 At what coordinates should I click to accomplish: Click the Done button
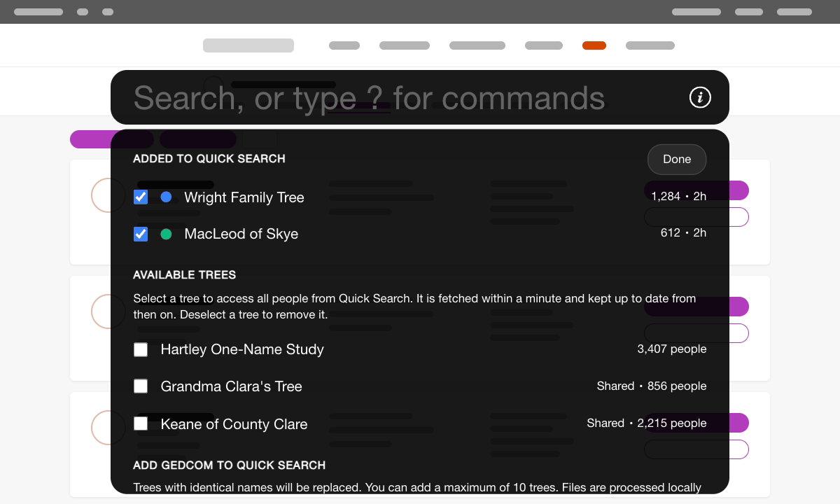(677, 159)
